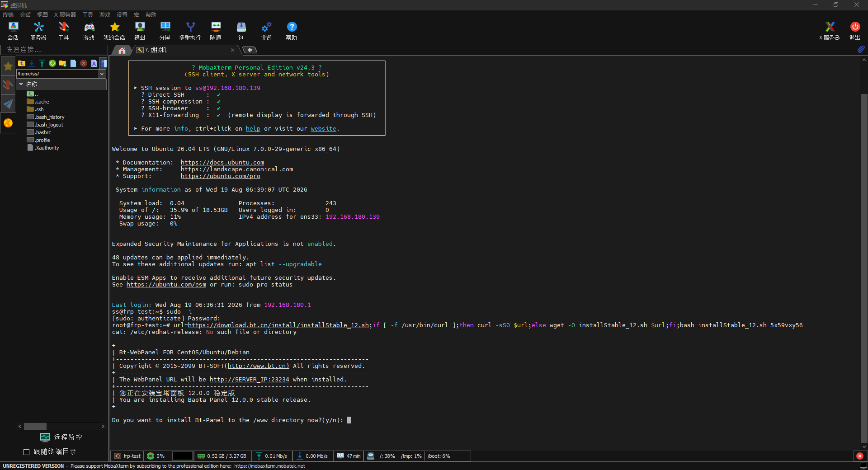Image resolution: width=868 pixels, height=470 pixels.
Task: Click the paperclip icon at top right
Action: [x=861, y=49]
